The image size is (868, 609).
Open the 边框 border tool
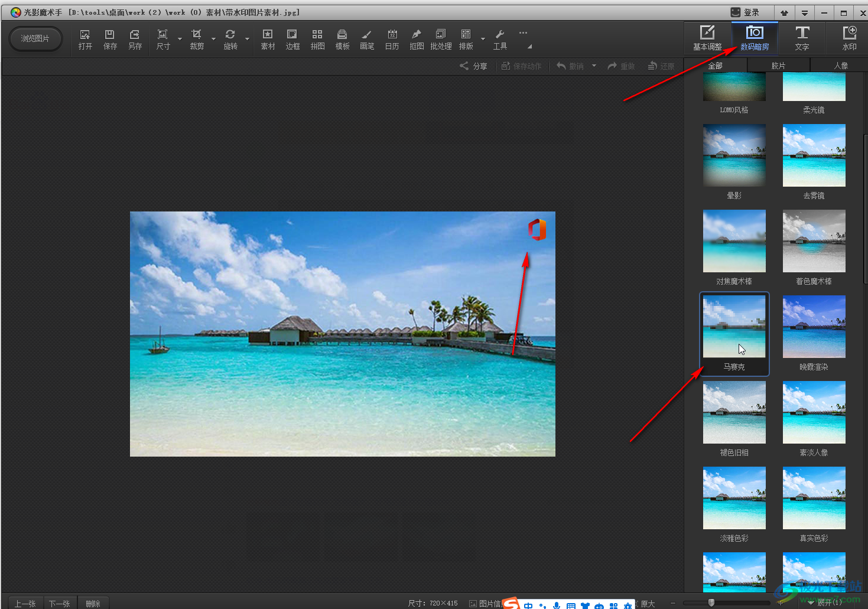292,39
